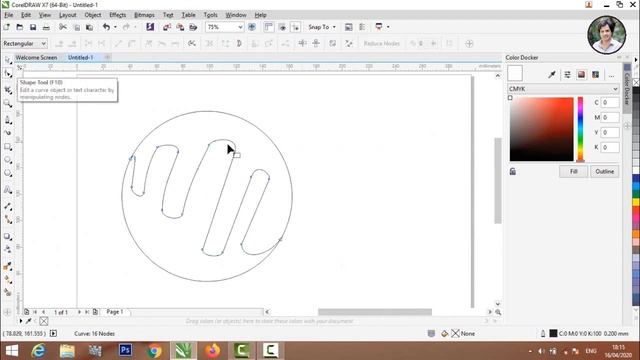Click the Open file toolbar icon
Image resolution: width=640 pixels, height=360 pixels.
[x=20, y=27]
